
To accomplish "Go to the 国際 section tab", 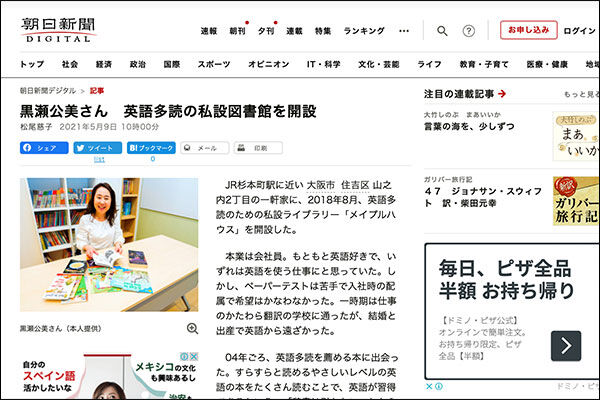I will click(x=172, y=64).
